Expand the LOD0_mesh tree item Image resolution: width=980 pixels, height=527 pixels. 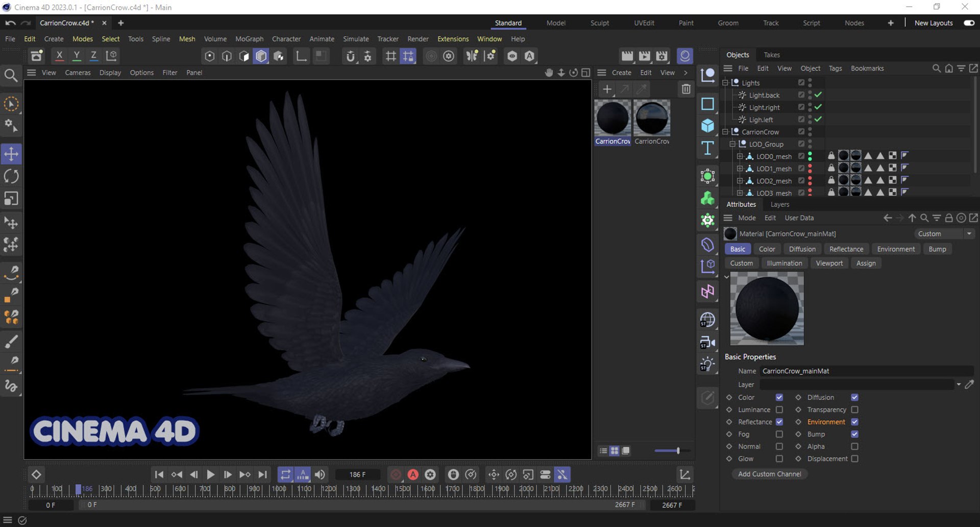click(740, 156)
